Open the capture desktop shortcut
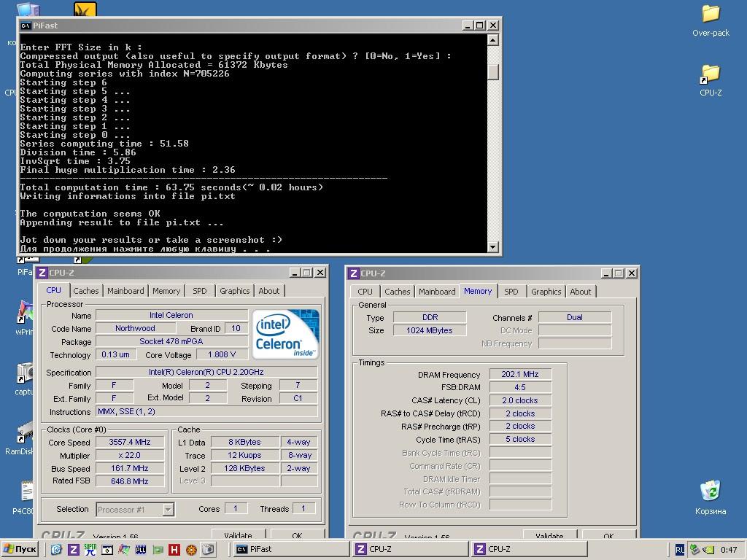Viewport: 747px width, 560px height. click(25, 378)
